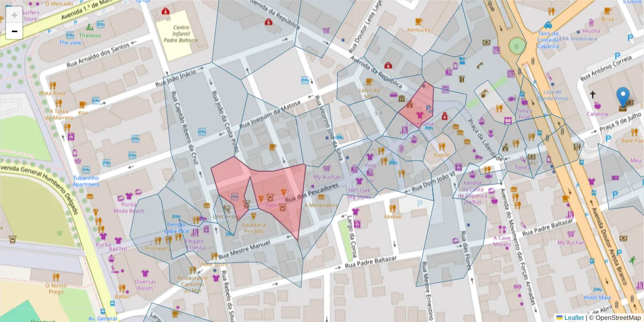
Task: Click the church cross icon beside Catarina
Action: click(592, 94)
